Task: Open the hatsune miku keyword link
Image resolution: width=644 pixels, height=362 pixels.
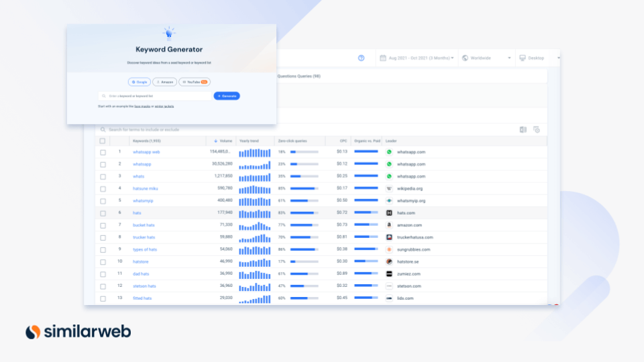Action: (145, 188)
